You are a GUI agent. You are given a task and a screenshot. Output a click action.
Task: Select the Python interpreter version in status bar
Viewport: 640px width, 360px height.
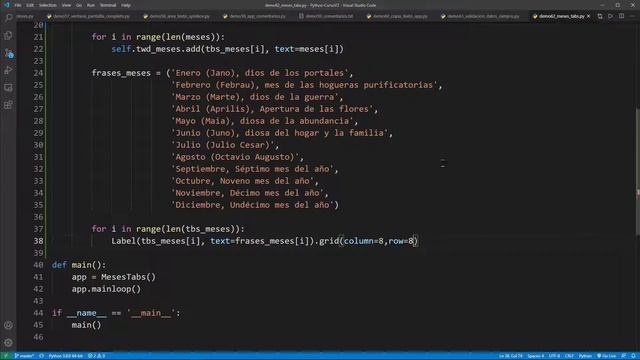65,356
